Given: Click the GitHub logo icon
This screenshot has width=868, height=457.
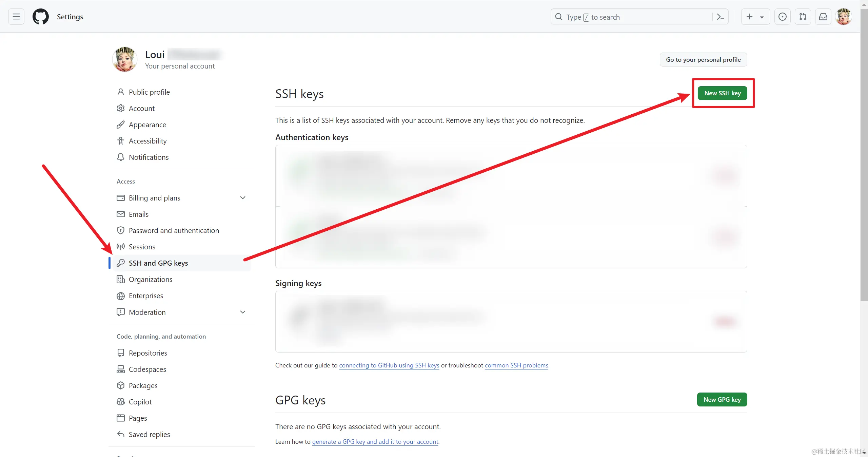Looking at the screenshot, I should (40, 17).
